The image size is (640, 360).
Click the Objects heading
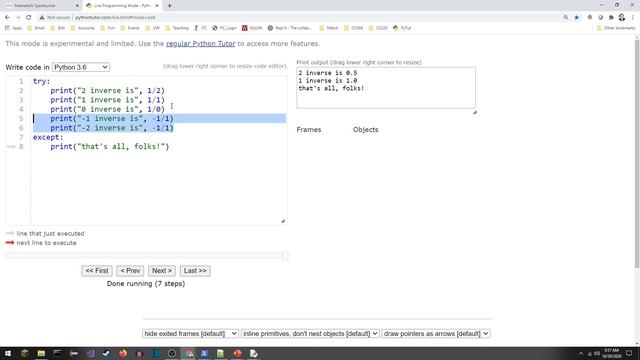pos(366,129)
